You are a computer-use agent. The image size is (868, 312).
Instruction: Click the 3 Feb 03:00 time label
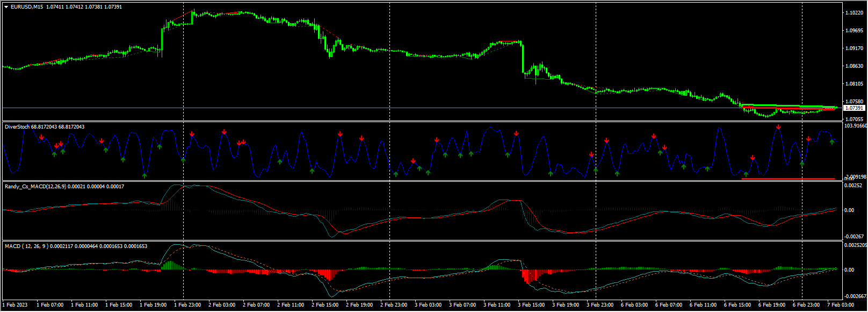click(x=428, y=305)
